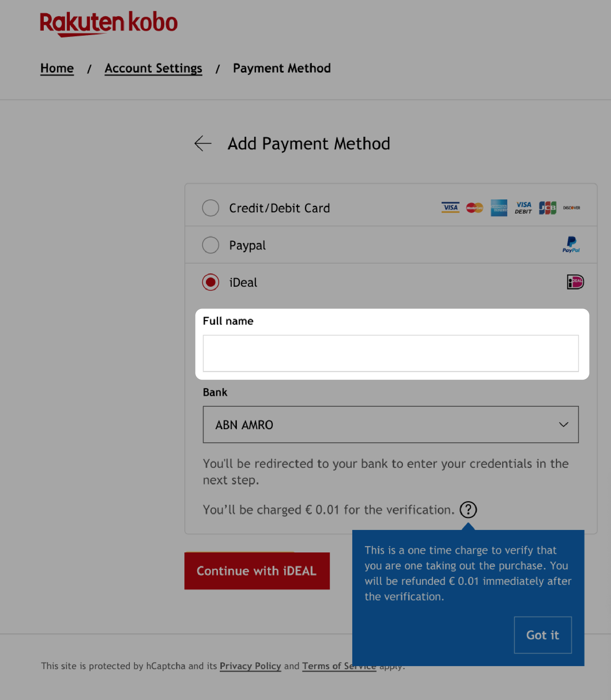611x700 pixels.
Task: Select the Credit/Debit Card radio button
Action: point(210,208)
